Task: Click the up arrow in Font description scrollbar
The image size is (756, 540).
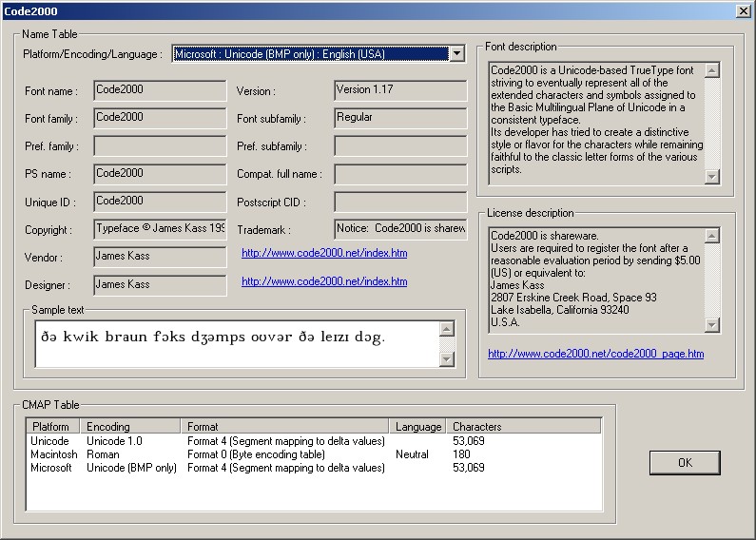Action: pos(712,70)
